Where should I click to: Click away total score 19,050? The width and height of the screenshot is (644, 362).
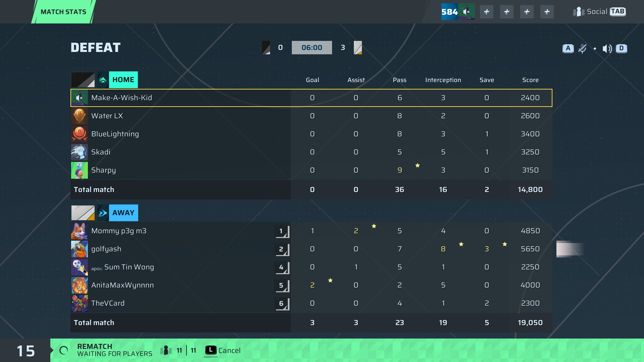pyautogui.click(x=530, y=323)
